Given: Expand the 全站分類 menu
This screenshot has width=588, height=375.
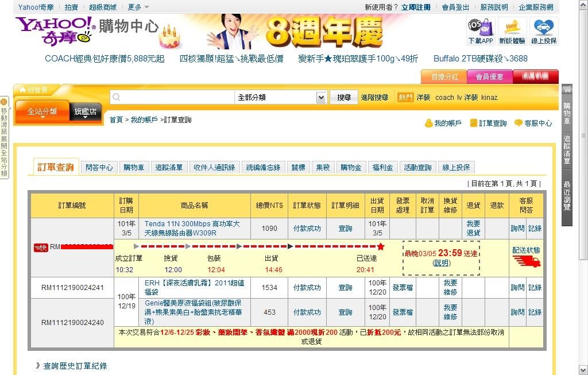Looking at the screenshot, I should point(42,112).
